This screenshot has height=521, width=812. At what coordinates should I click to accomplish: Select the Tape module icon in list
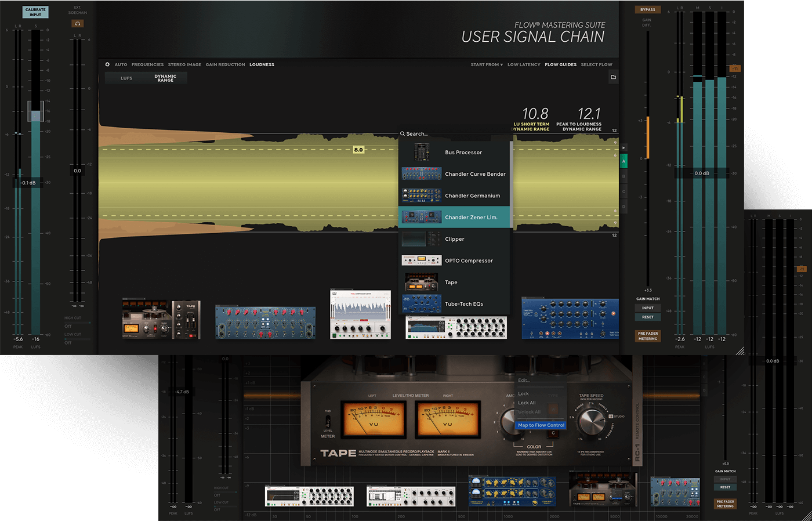tap(421, 283)
